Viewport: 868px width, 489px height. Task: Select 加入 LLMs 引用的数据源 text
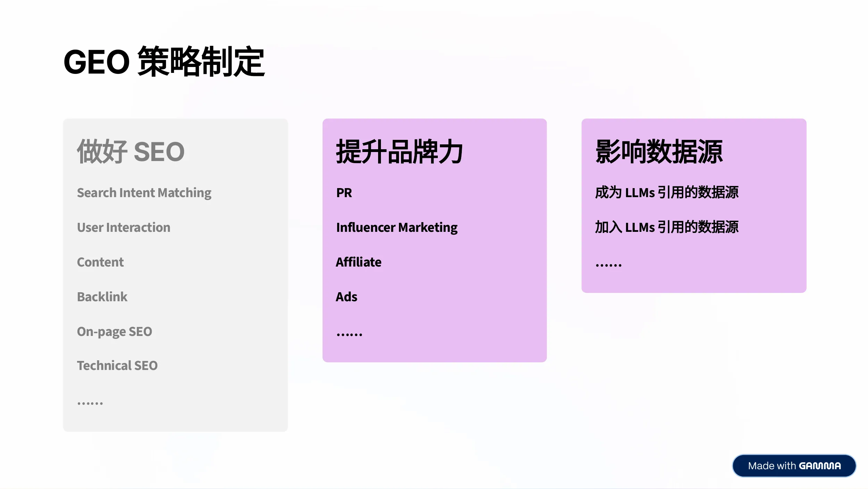pyautogui.click(x=667, y=228)
